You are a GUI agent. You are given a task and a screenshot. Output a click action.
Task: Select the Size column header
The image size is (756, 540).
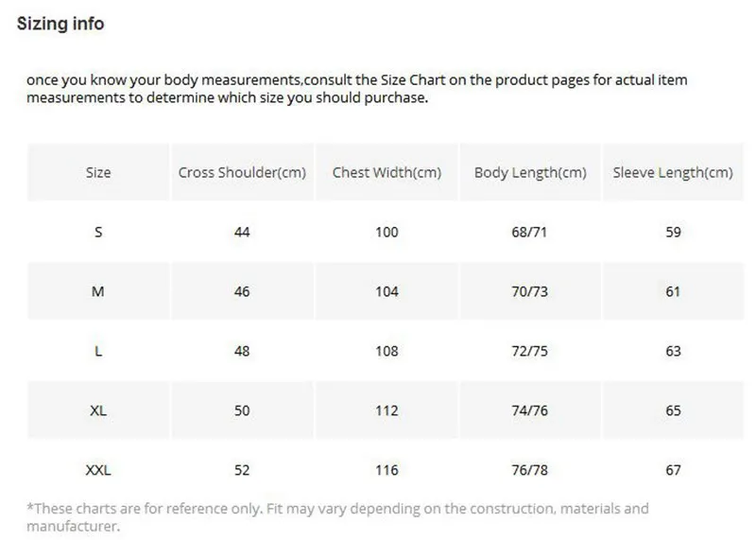(x=98, y=172)
